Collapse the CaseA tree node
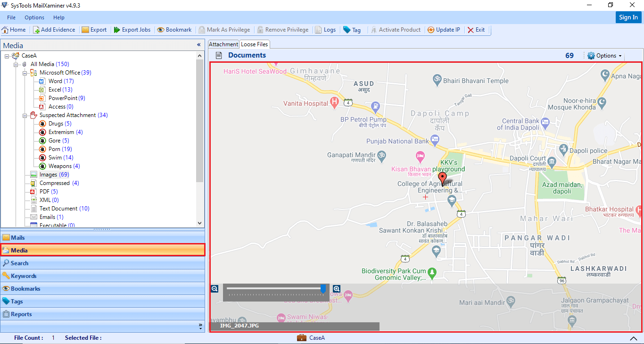The image size is (644, 344). [7, 56]
